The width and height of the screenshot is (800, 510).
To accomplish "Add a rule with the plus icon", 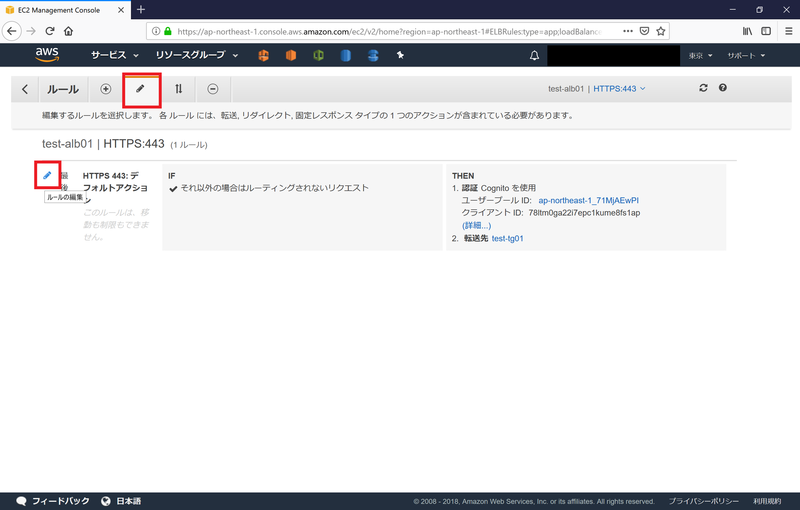I will pos(106,89).
